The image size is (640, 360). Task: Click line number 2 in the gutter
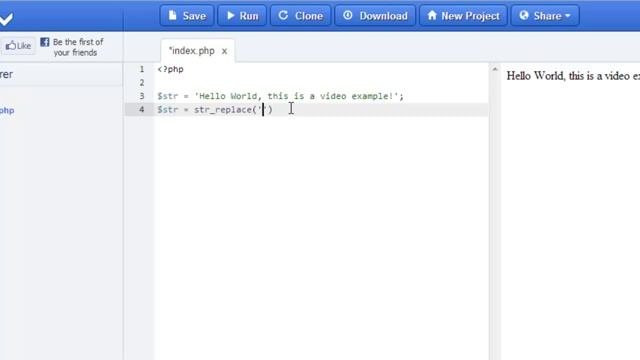pos(142,83)
